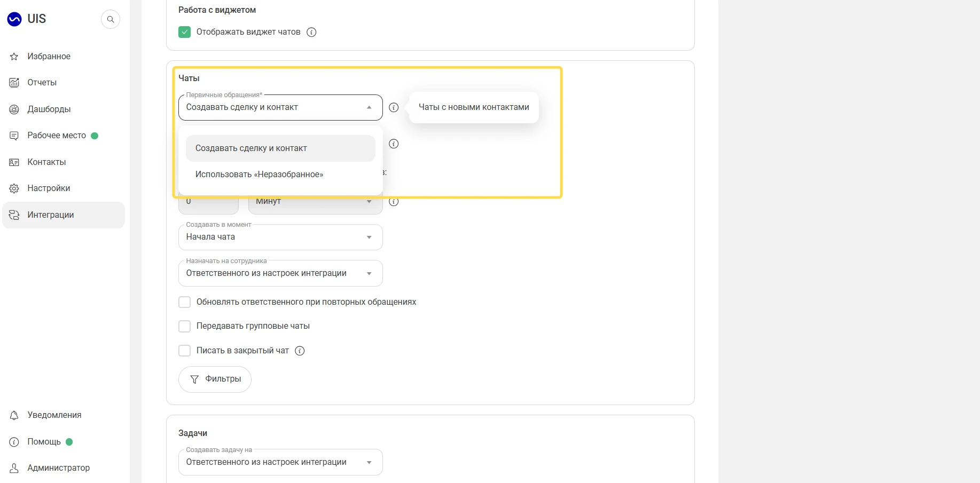Choose Создавать сделку и контакт option in list

click(280, 148)
